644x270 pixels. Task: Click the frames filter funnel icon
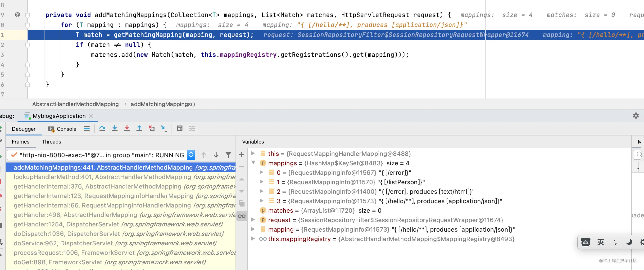[228, 155]
